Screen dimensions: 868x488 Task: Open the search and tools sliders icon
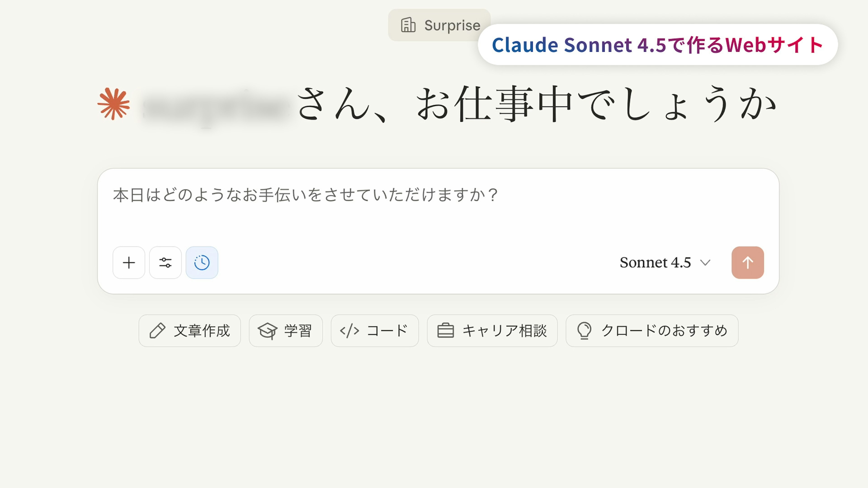click(165, 263)
